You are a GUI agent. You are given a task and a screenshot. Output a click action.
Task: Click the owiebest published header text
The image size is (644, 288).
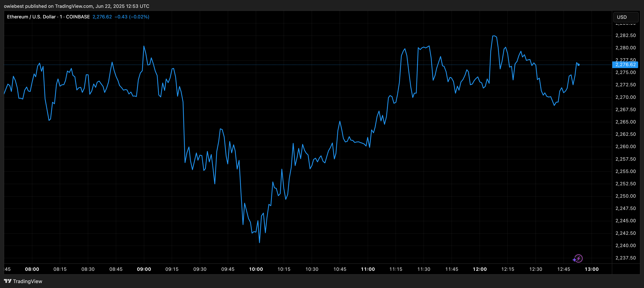point(76,6)
